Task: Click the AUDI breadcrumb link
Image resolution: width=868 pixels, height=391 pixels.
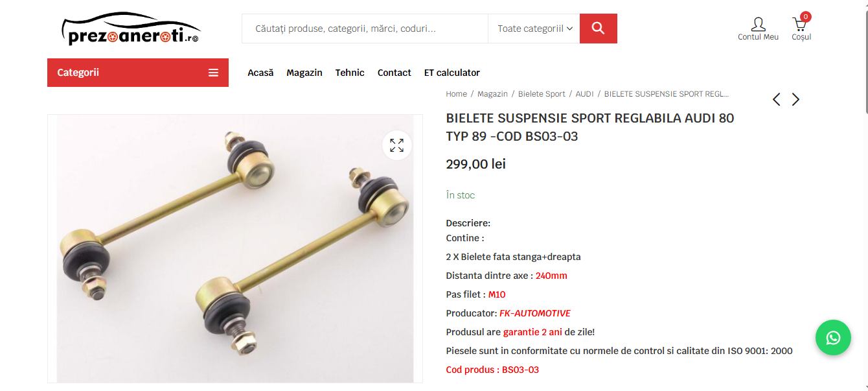Action: 584,94
